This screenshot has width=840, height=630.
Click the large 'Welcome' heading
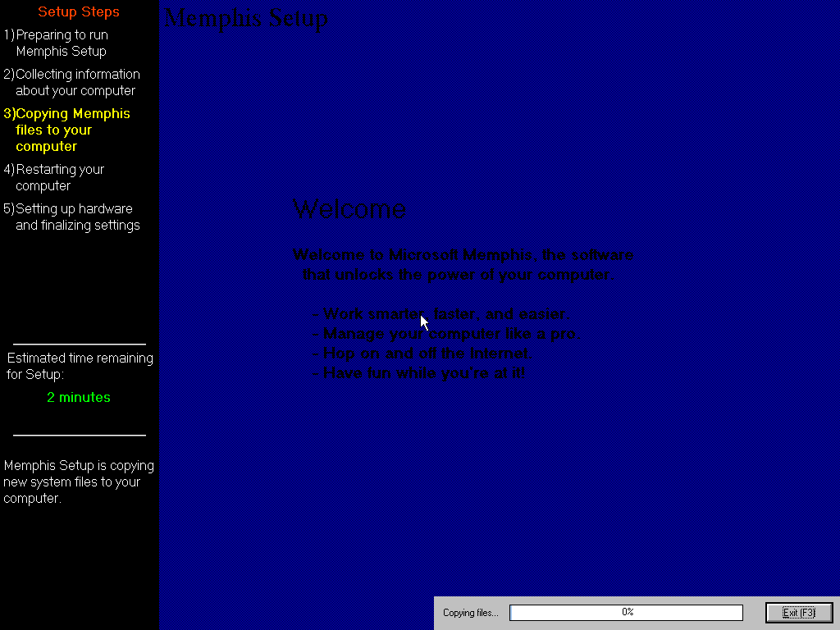pos(349,209)
